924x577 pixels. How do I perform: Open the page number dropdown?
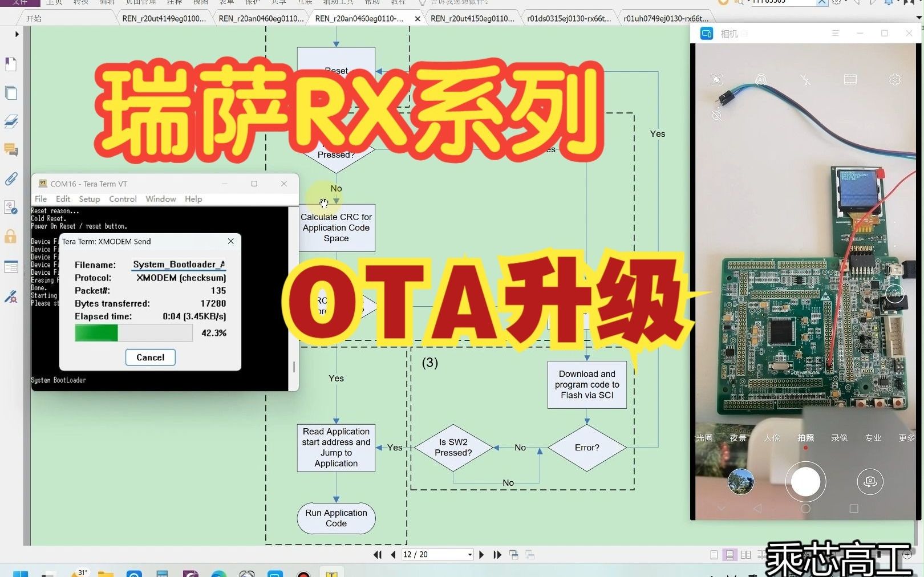(x=469, y=554)
